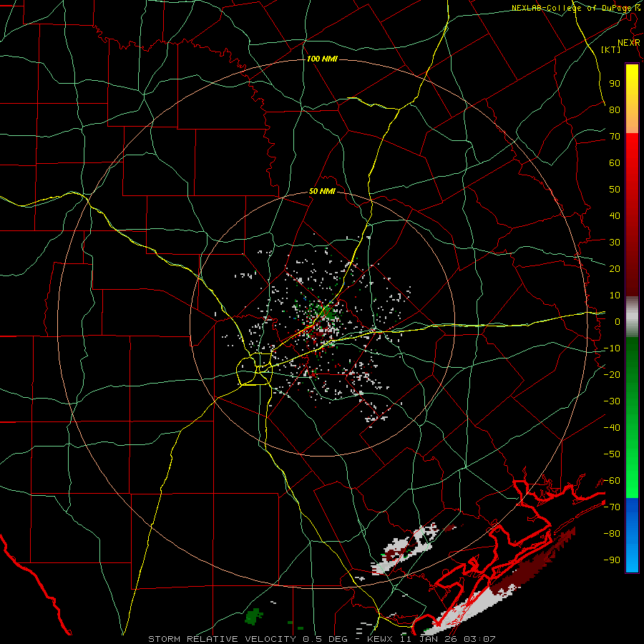Click the 20 value on the velocity scale
The image size is (644, 644).
click(x=615, y=268)
